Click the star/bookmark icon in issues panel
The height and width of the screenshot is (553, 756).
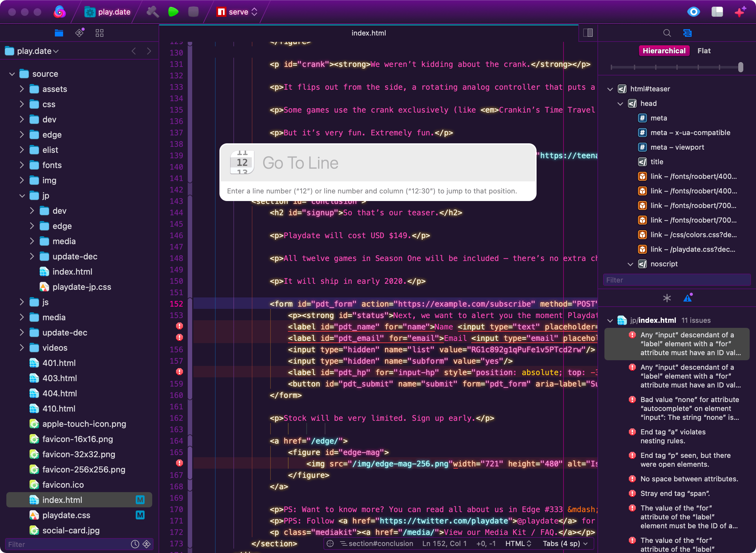pos(666,298)
